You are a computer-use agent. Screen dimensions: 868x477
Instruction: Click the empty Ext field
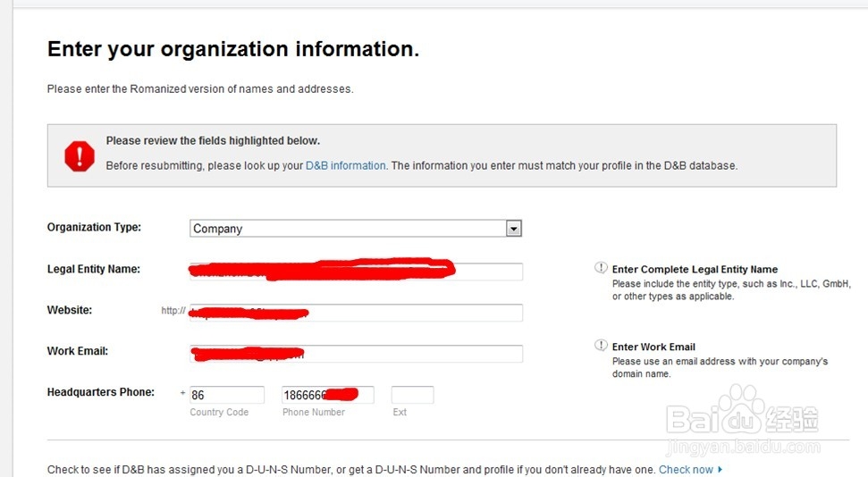pos(412,395)
